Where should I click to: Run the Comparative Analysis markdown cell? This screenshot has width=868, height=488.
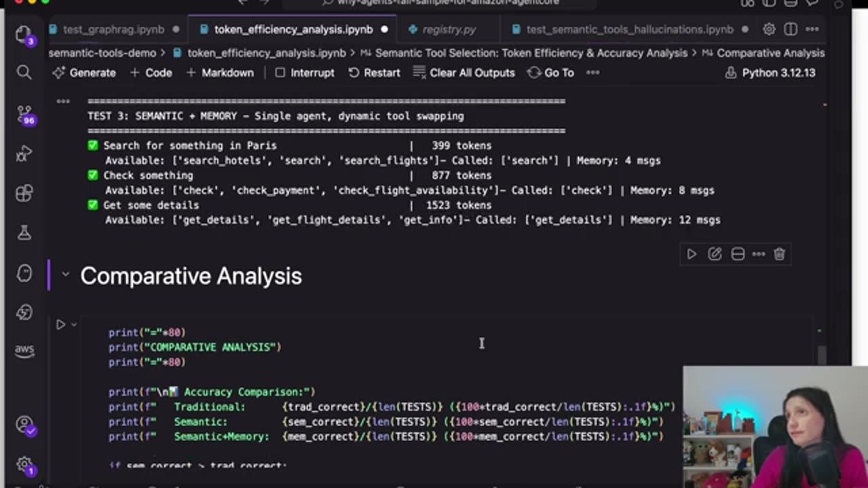tap(692, 254)
